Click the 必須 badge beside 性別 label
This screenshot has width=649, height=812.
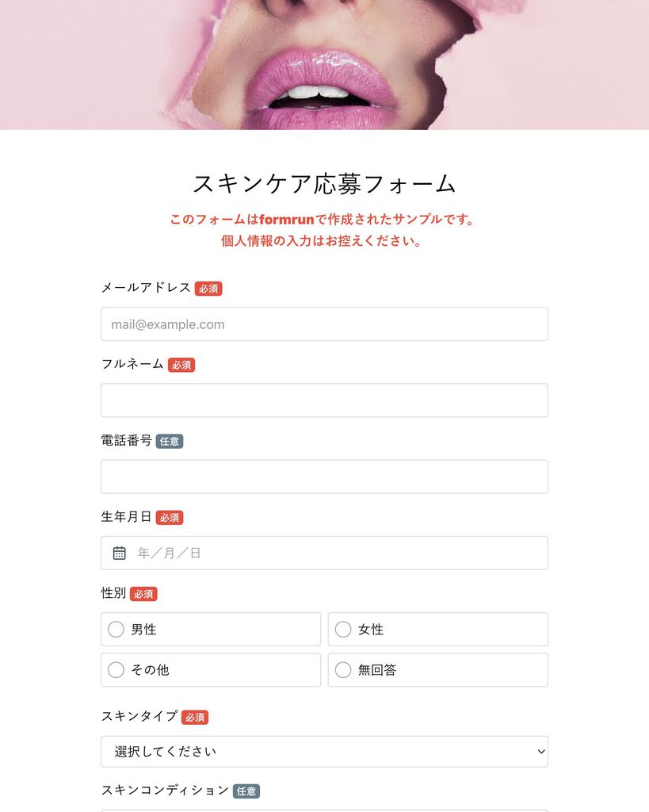click(x=143, y=594)
